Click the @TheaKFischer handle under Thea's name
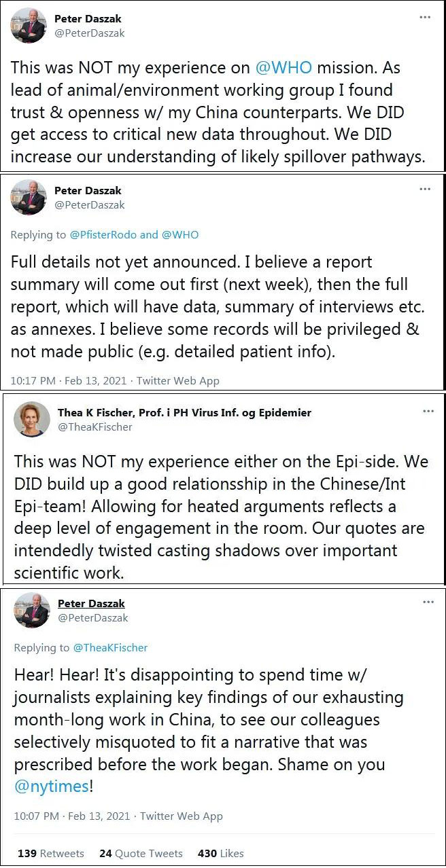The image size is (446, 868). tap(95, 427)
